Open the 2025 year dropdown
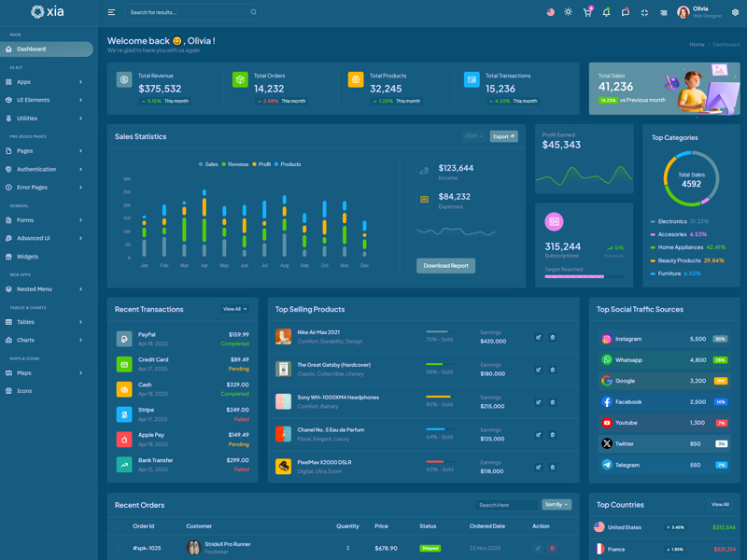Image resolution: width=747 pixels, height=560 pixels. coord(473,136)
